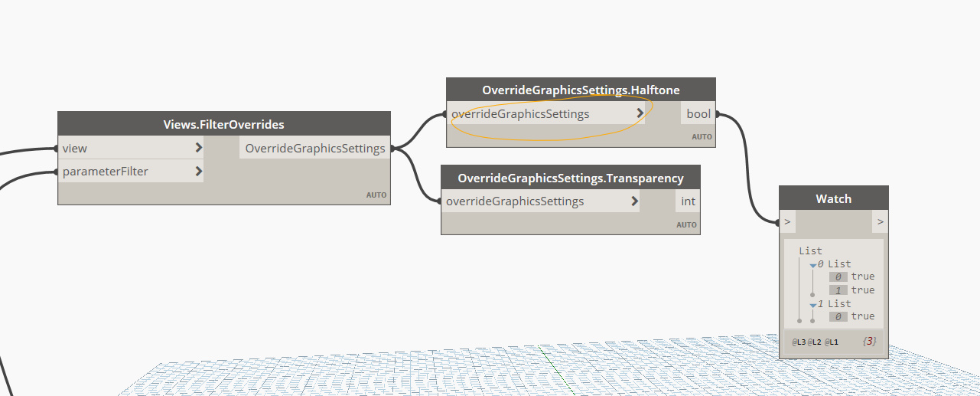980x396 pixels.
Task: Click the parameterFilter input port
Action: click(132, 171)
